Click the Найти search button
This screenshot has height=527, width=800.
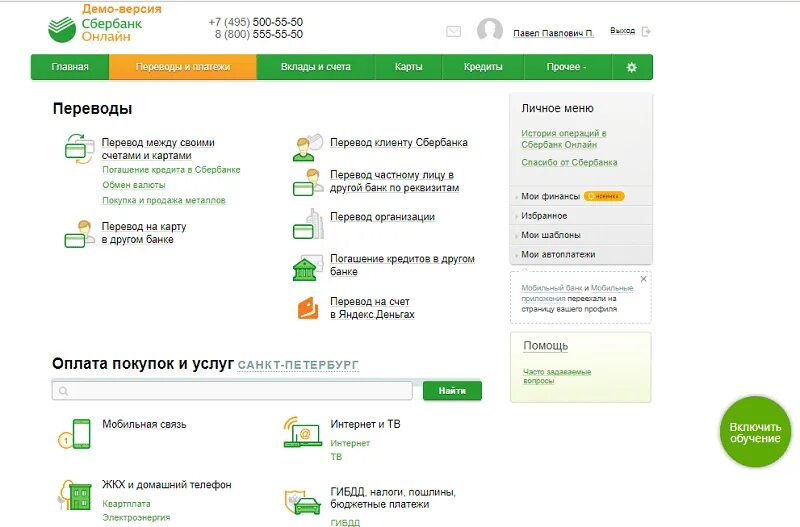tap(452, 391)
